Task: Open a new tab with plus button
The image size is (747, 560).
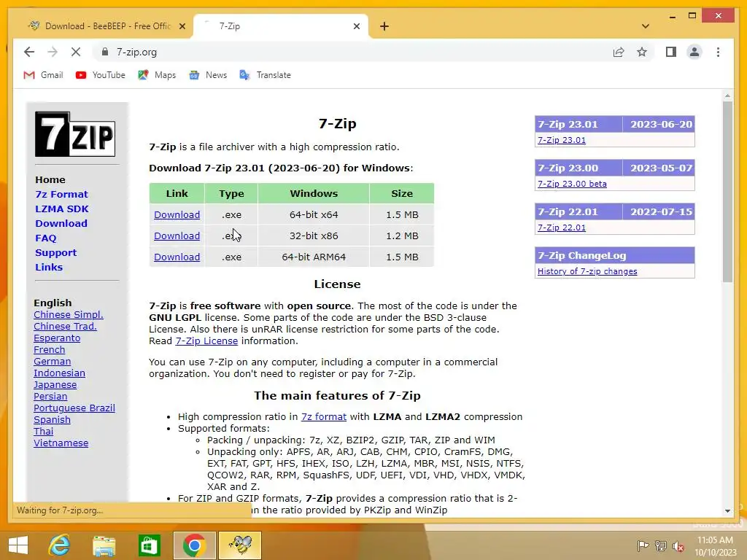Action: (x=384, y=26)
